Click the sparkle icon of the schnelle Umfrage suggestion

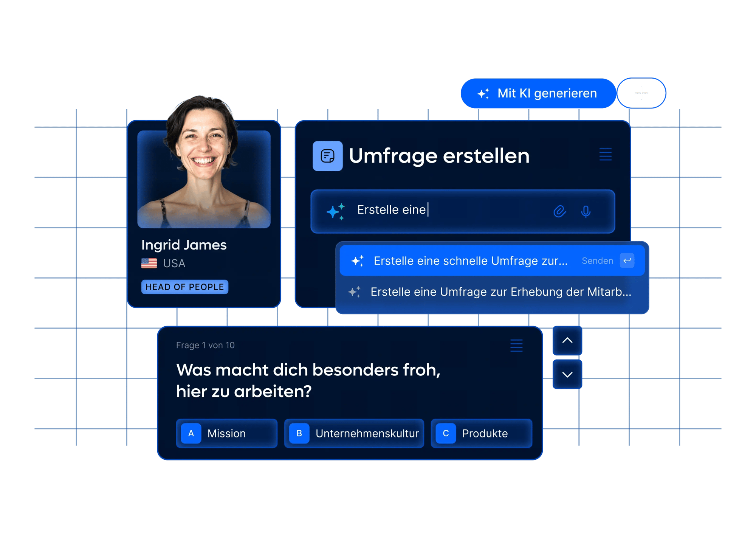point(358,260)
